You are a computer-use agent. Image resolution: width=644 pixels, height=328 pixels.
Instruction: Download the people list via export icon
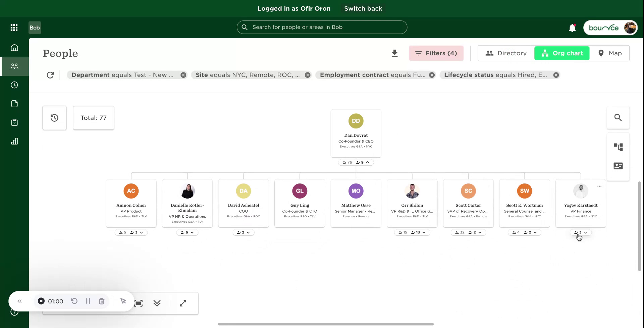[394, 53]
